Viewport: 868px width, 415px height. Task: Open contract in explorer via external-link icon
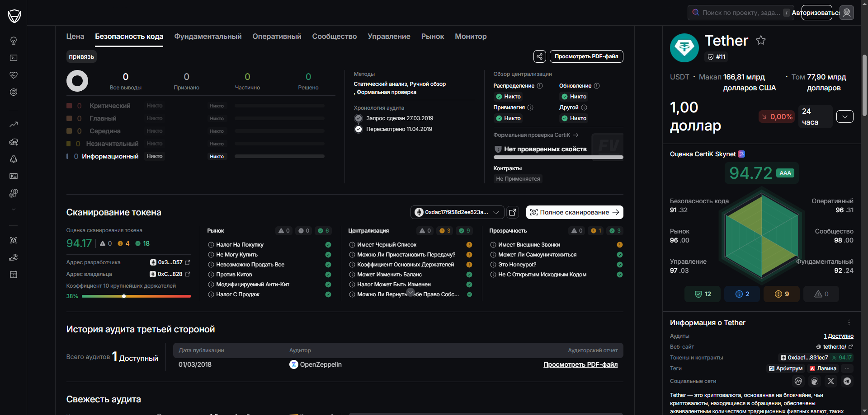[x=513, y=212]
